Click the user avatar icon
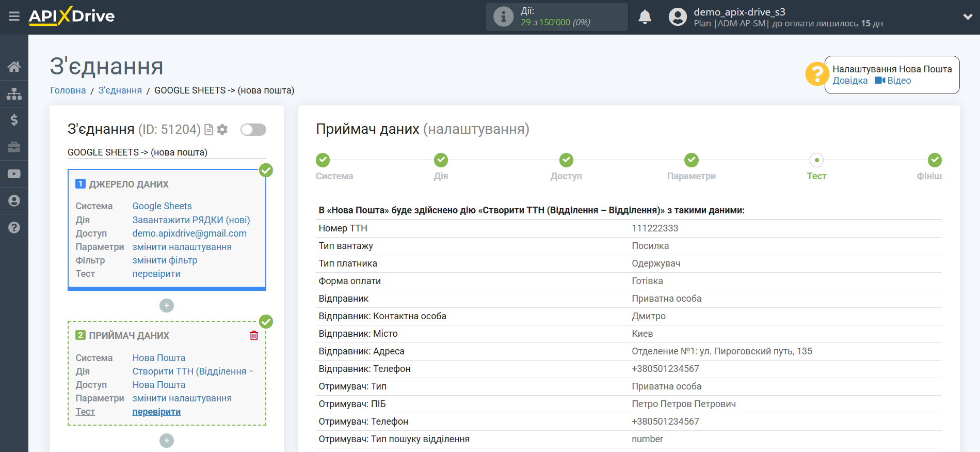Viewport: 980px width, 452px height. tap(678, 17)
